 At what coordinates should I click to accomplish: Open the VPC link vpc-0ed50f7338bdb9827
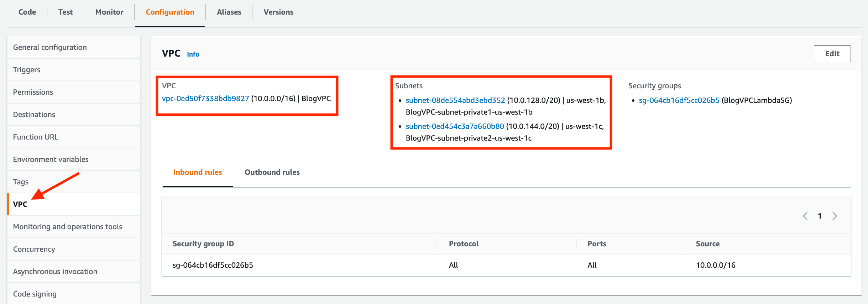205,99
